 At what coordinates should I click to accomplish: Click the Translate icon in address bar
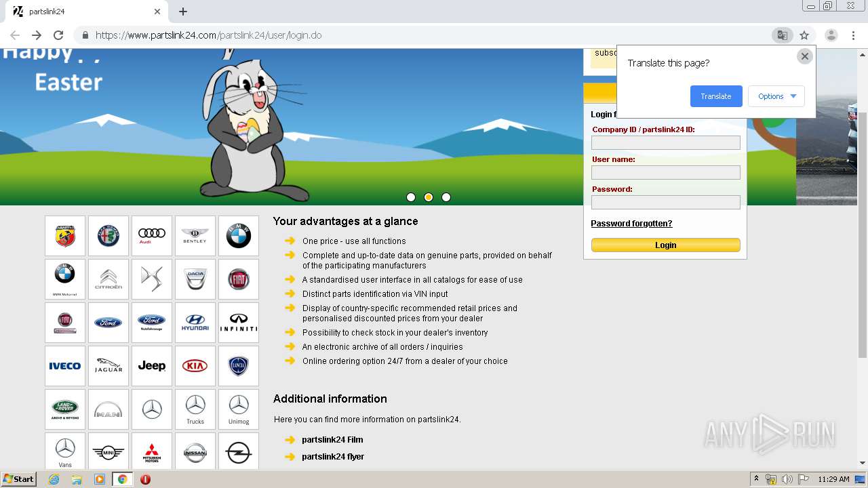[x=783, y=35]
